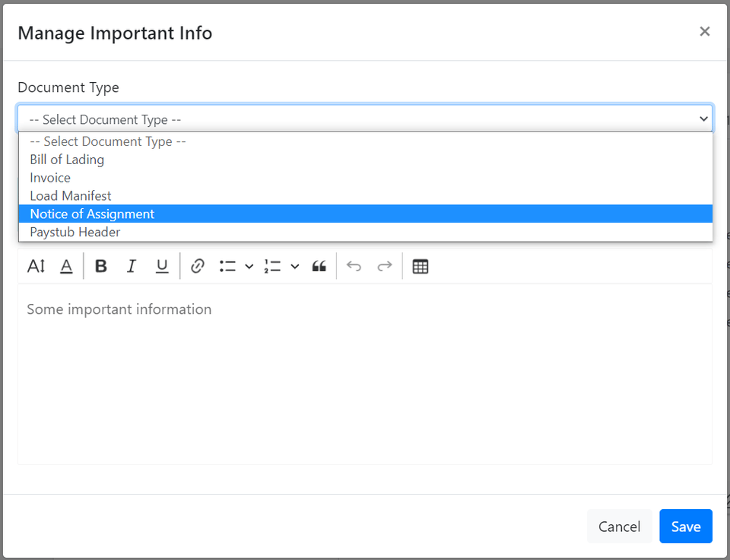Cancel the dialog
This screenshot has width=730, height=560.
point(619,527)
